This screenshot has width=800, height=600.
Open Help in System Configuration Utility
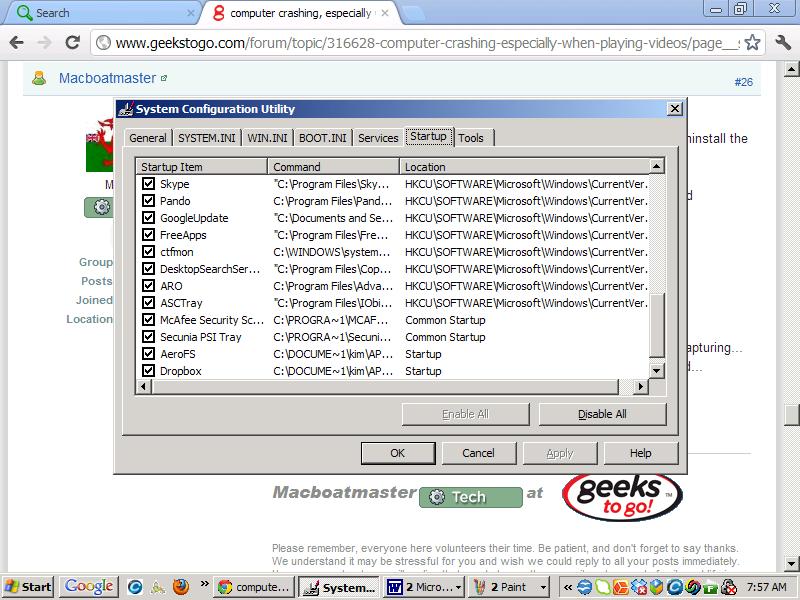tap(641, 453)
